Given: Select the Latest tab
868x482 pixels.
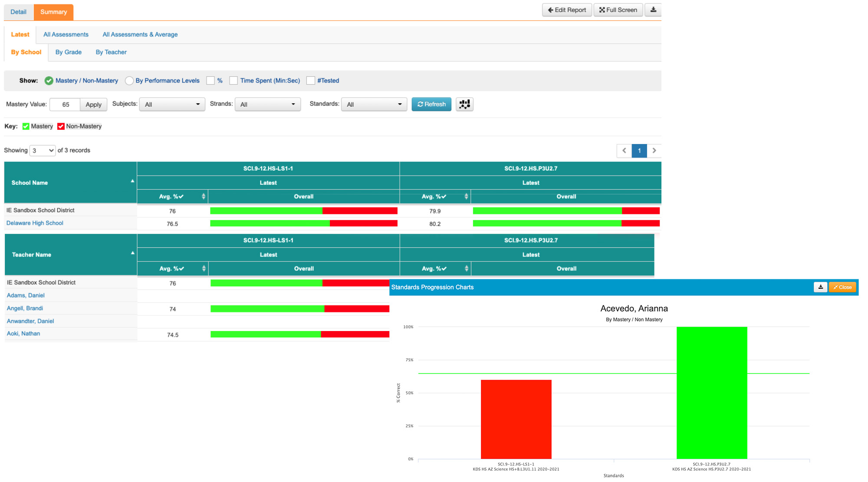Looking at the screenshot, I should pyautogui.click(x=20, y=35).
